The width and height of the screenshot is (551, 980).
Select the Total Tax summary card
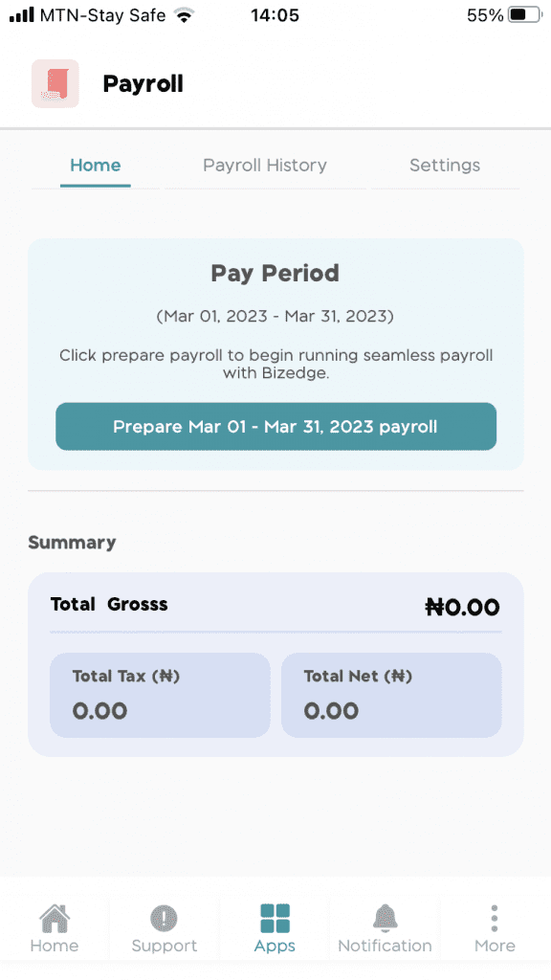point(160,694)
